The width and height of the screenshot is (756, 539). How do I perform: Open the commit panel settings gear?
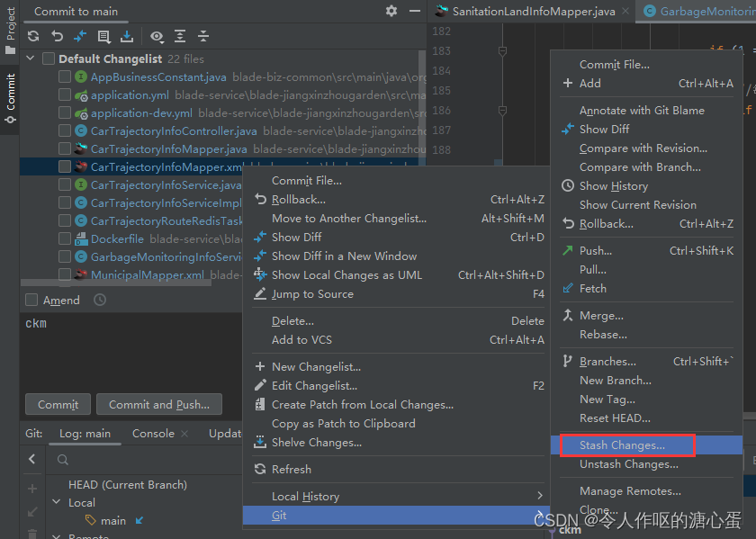click(391, 11)
